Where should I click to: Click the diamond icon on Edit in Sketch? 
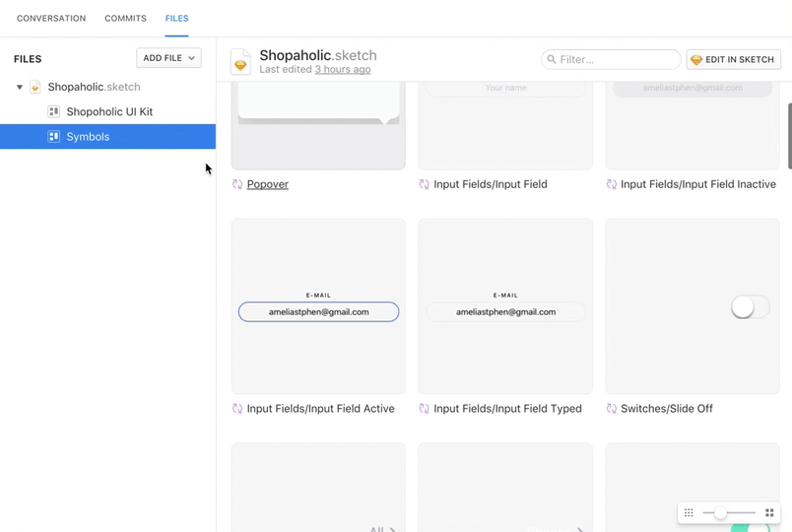coord(696,60)
